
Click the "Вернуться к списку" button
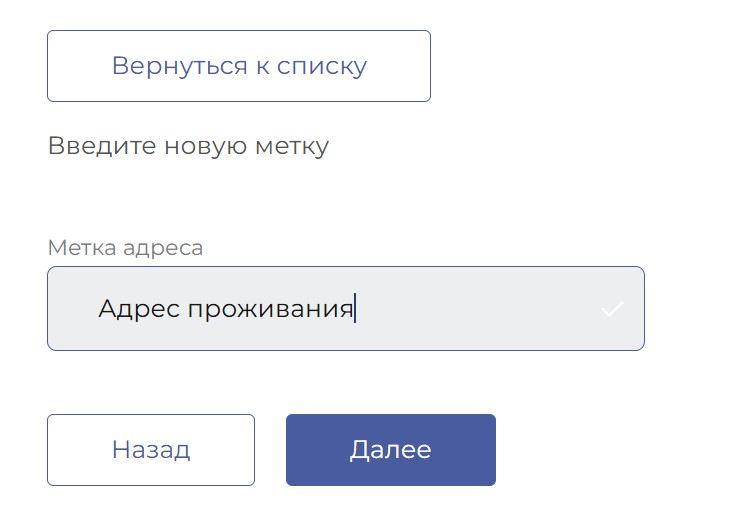pos(239,66)
